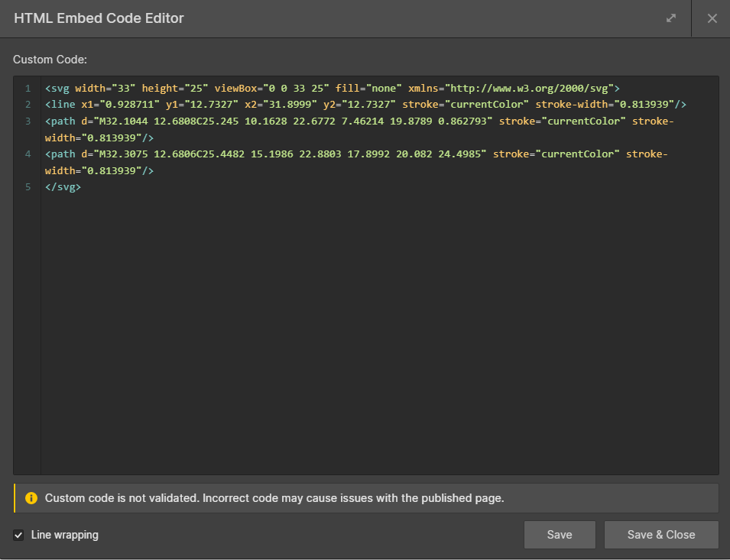
Task: Click the Custom Code label
Action: point(50,59)
